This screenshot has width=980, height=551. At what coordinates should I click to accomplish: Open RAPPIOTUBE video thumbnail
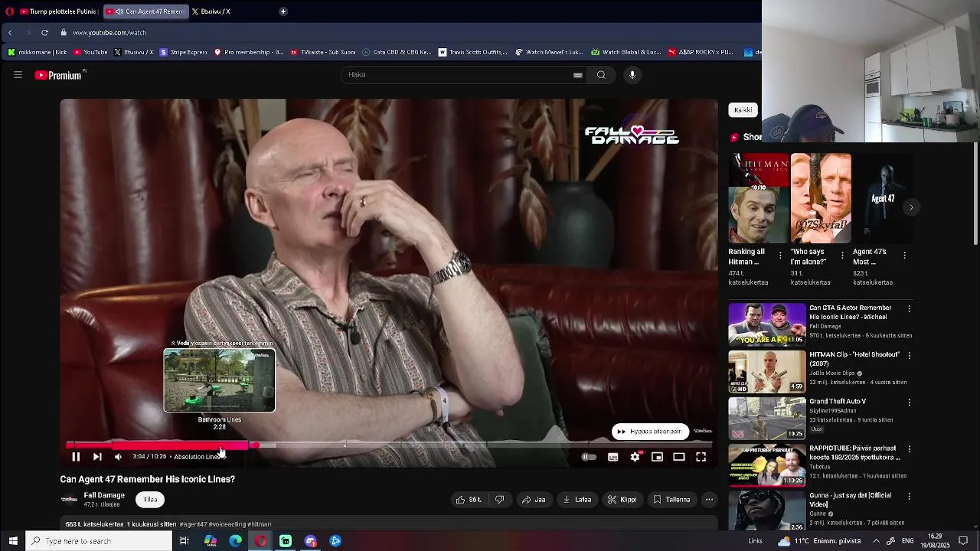pyautogui.click(x=766, y=465)
